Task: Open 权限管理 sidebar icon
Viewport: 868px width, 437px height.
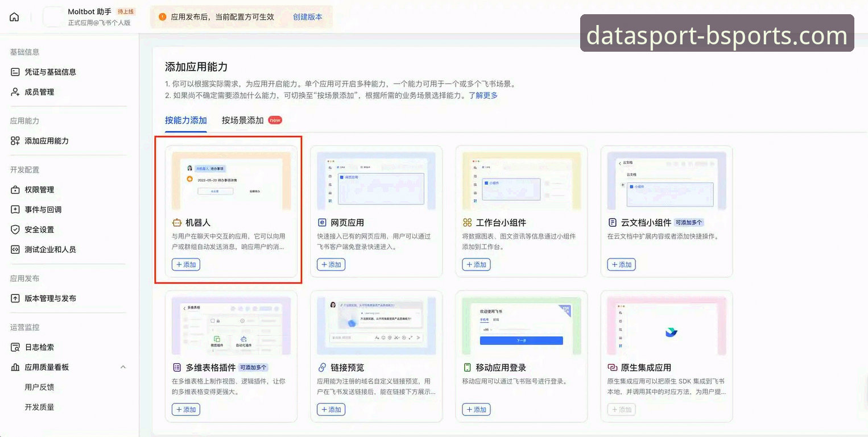Action: [x=15, y=190]
